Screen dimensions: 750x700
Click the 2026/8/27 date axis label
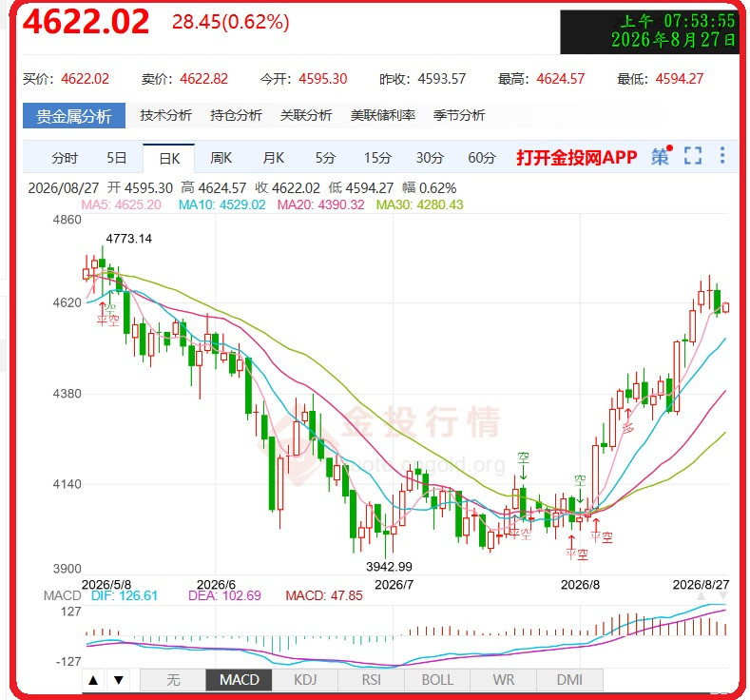702,585
